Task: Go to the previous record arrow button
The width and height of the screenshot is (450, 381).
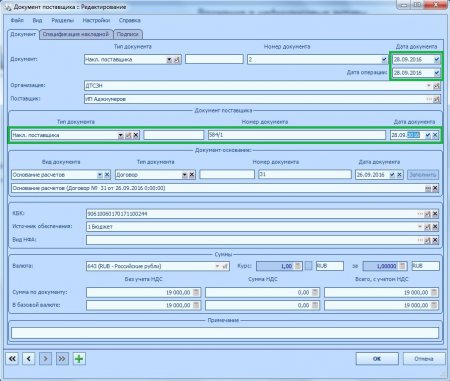Action: coord(29,359)
